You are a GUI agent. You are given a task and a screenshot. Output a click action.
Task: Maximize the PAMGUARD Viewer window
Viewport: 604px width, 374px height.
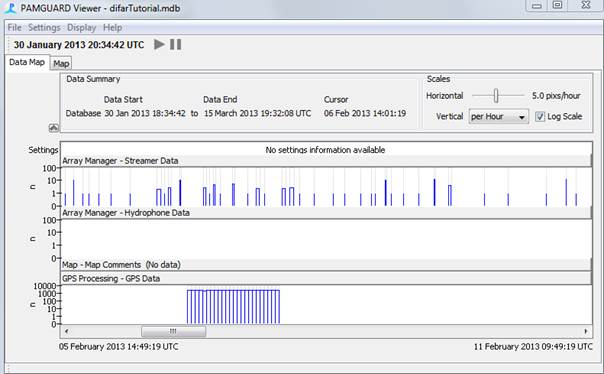click(x=558, y=5)
